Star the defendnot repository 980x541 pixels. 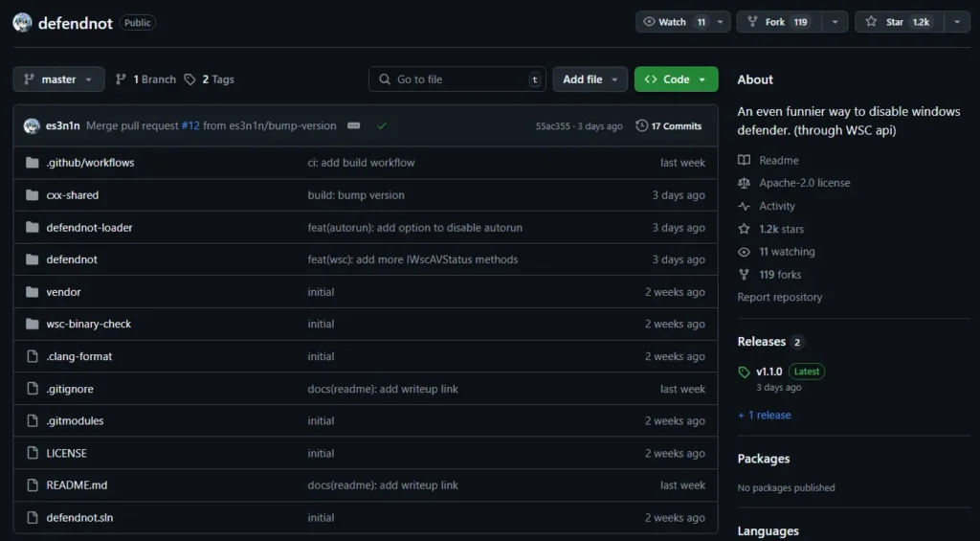(x=900, y=22)
